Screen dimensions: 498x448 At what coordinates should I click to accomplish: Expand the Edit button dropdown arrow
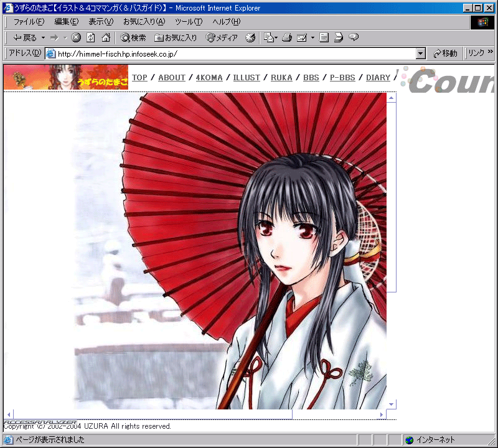pos(312,38)
